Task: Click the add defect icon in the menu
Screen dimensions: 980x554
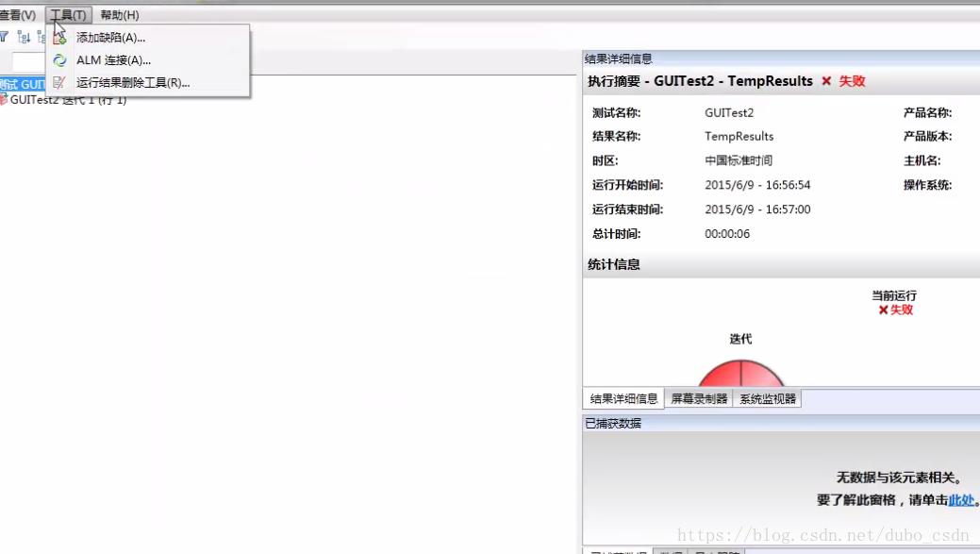Action: click(59, 38)
